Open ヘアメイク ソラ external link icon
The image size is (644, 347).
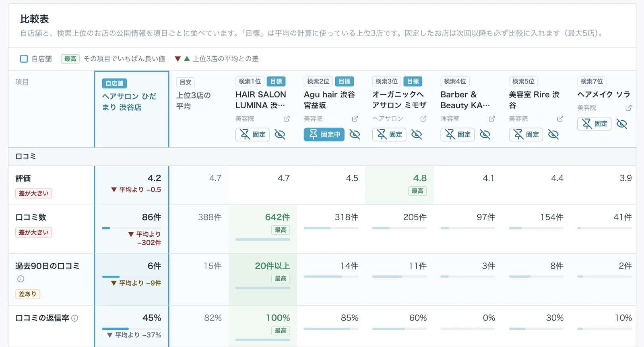click(629, 108)
